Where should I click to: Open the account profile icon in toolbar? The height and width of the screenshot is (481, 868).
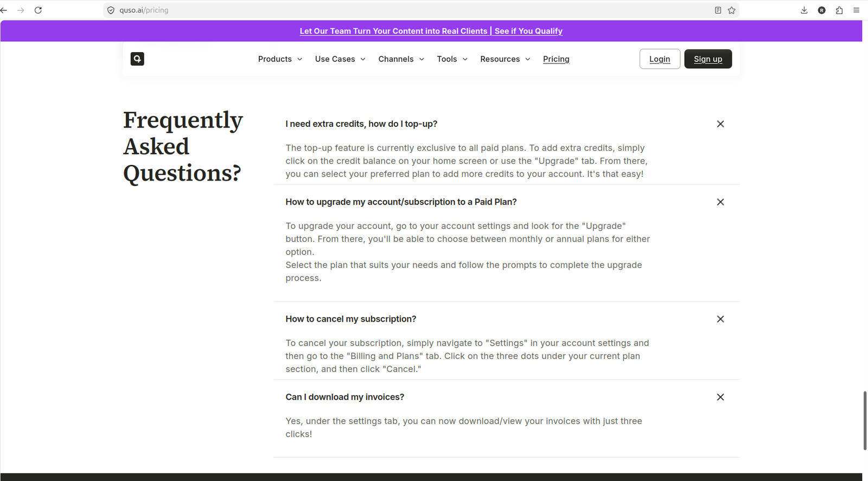pyautogui.click(x=822, y=10)
